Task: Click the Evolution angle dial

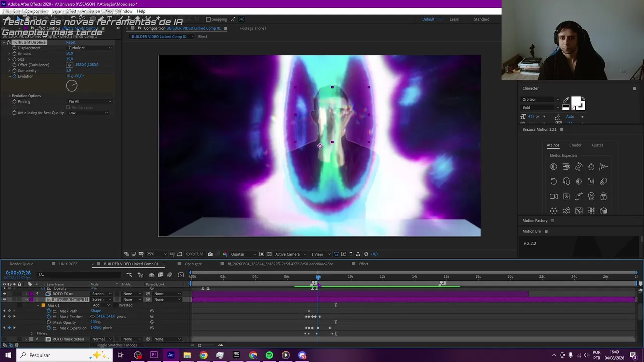Action: pos(72,86)
